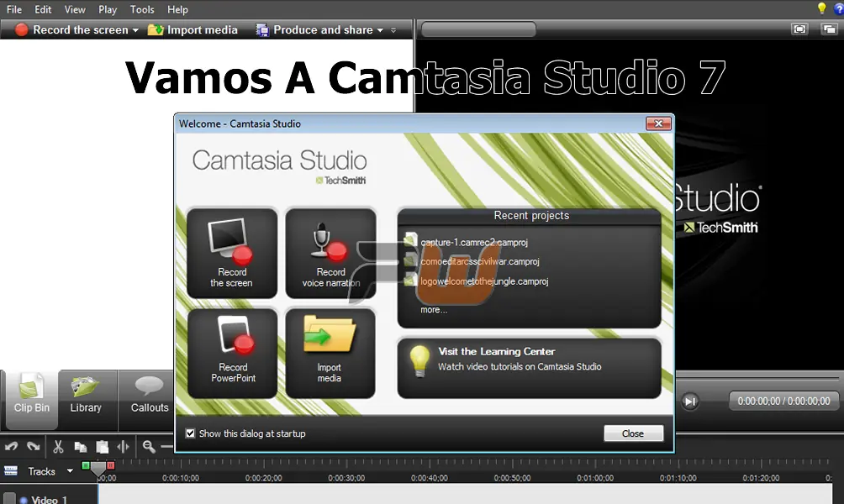Open the File menu

14,9
